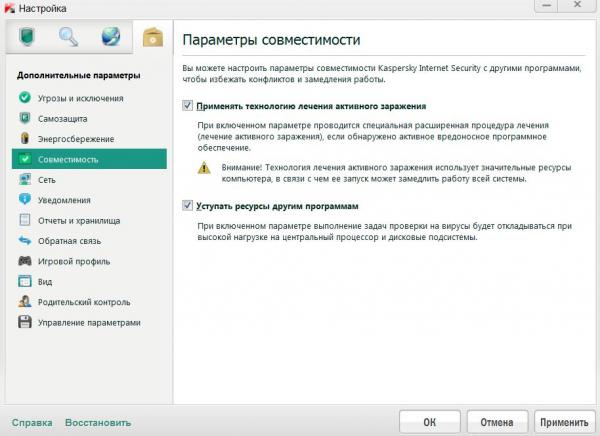Close the Настройка window
This screenshot has height=436, width=600.
(x=577, y=5)
